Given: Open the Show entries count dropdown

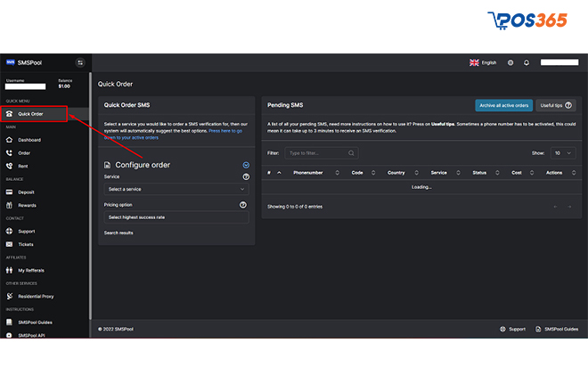Looking at the screenshot, I should pyautogui.click(x=562, y=153).
